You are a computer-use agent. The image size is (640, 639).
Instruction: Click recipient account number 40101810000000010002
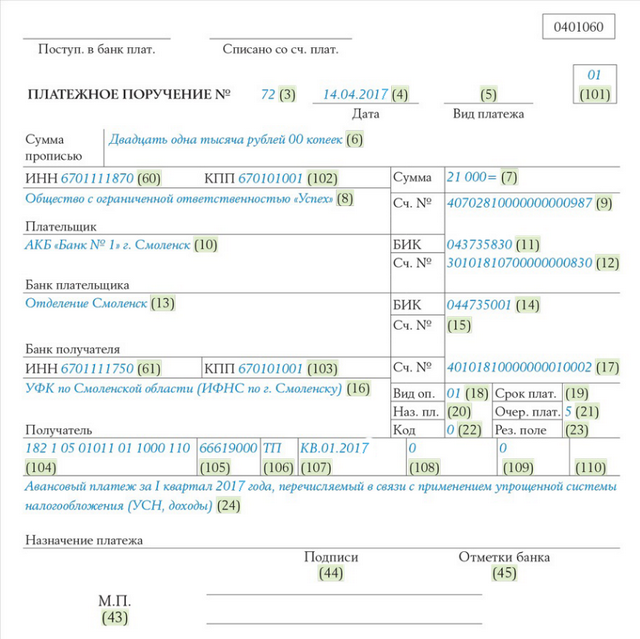pyautogui.click(x=519, y=367)
